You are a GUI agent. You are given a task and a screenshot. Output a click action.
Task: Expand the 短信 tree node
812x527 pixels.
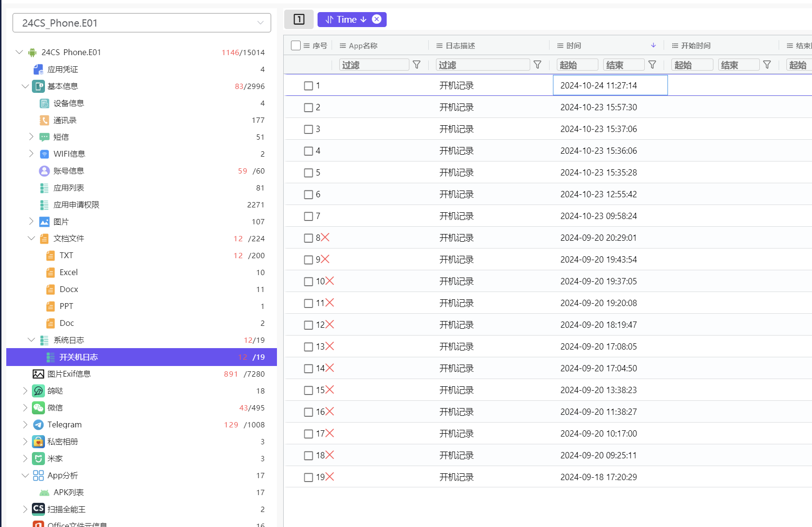[31, 137]
